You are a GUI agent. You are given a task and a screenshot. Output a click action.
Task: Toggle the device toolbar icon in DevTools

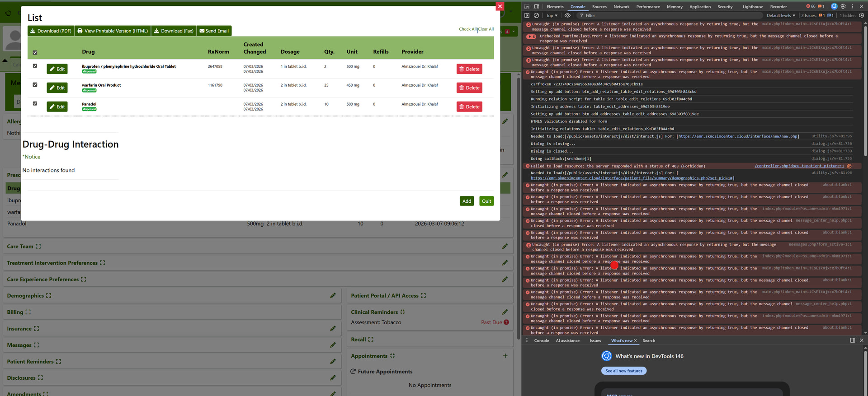(537, 7)
